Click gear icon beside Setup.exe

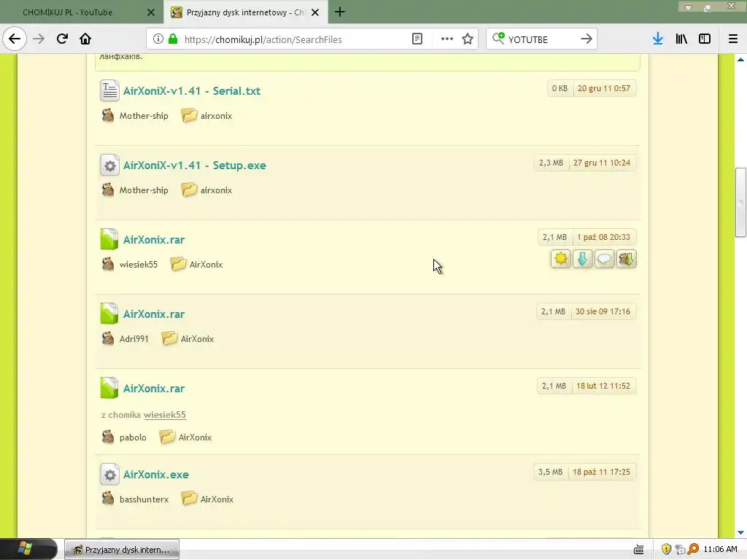tap(109, 166)
